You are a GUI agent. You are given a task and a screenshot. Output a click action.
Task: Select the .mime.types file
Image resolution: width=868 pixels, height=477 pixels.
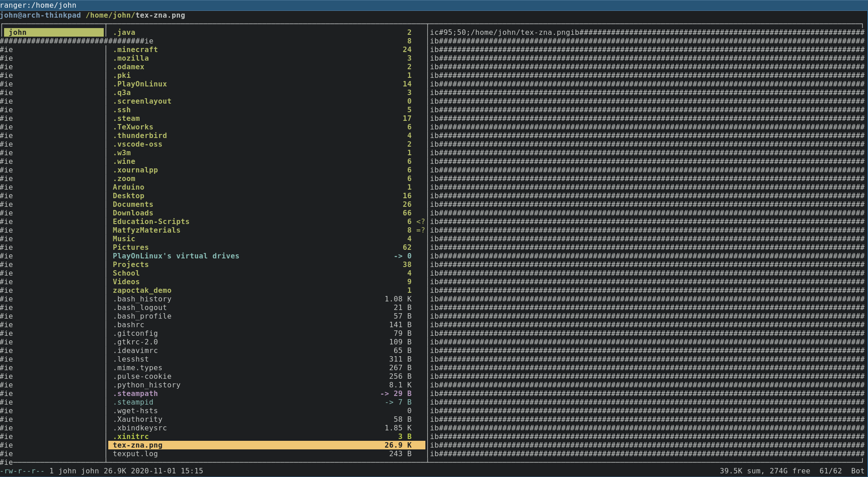tap(266, 367)
